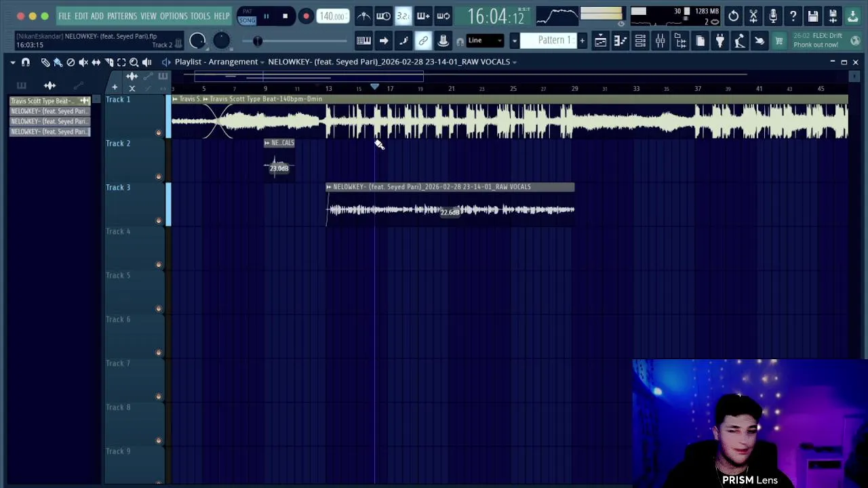This screenshot has height=488, width=868.
Task: Toggle the blend recording overdub icon
Action: (423, 16)
